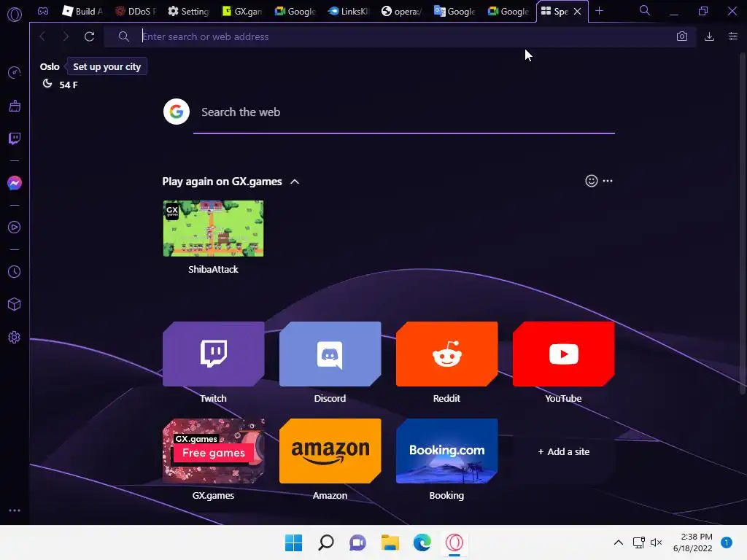Viewport: 747px width, 560px height.
Task: Open YouTube speed dial tile
Action: (x=564, y=354)
